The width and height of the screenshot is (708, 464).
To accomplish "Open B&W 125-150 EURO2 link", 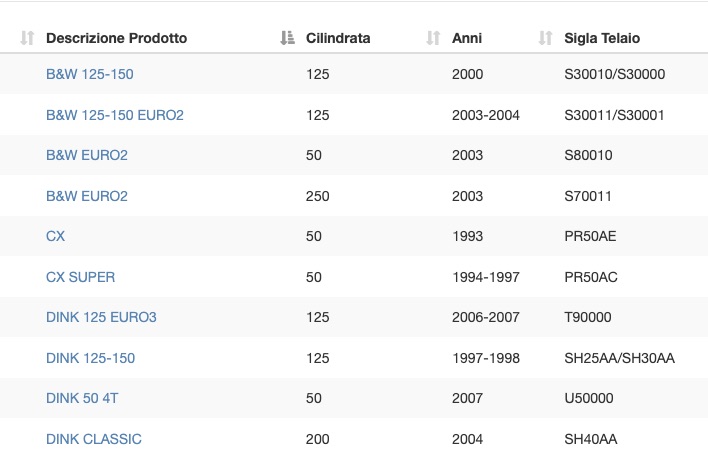I will click(x=115, y=115).
